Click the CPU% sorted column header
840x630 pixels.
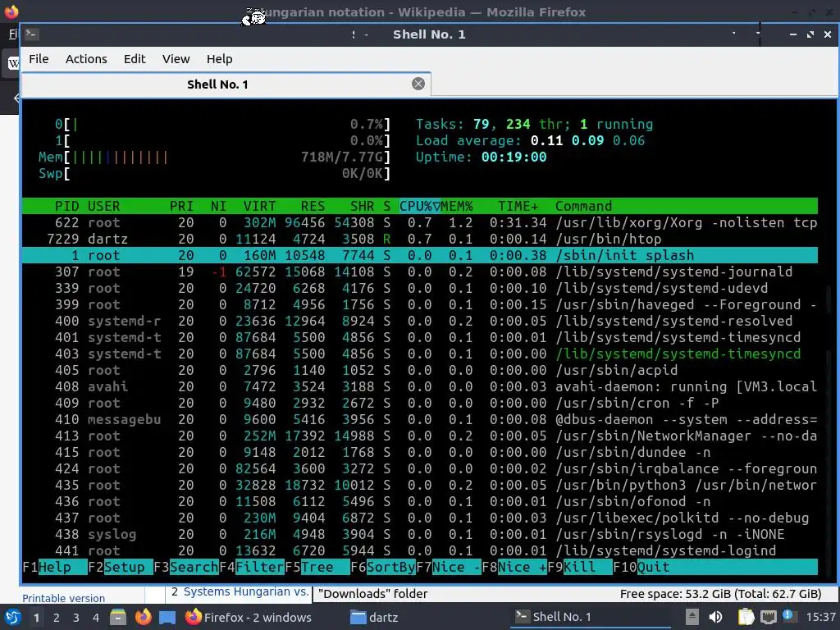point(419,206)
